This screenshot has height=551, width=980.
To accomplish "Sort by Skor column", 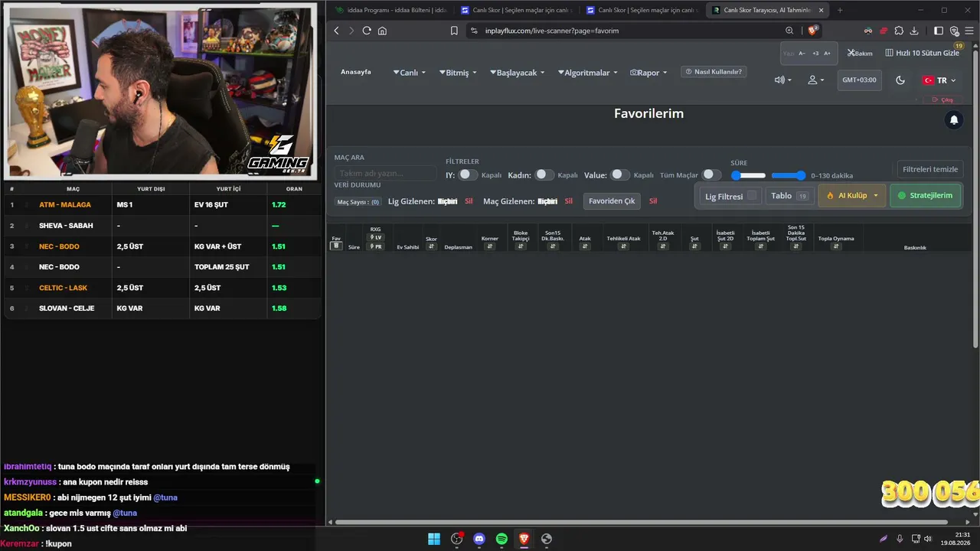I will [x=431, y=246].
